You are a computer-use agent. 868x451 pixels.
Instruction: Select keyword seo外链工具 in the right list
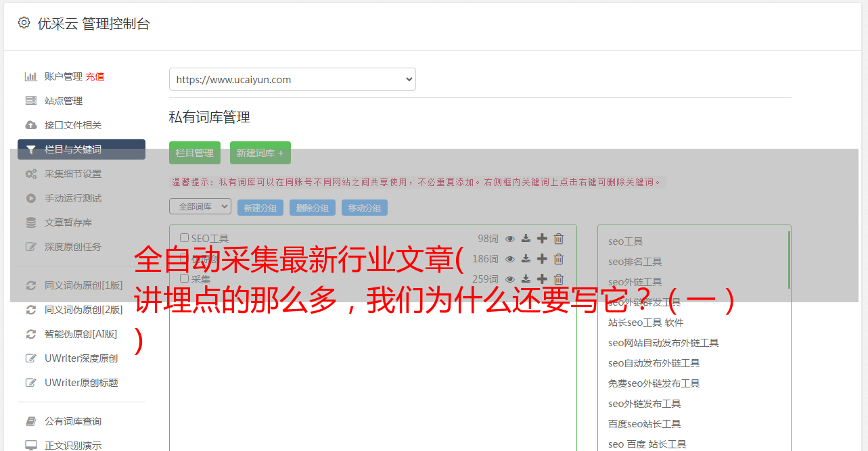coord(635,282)
